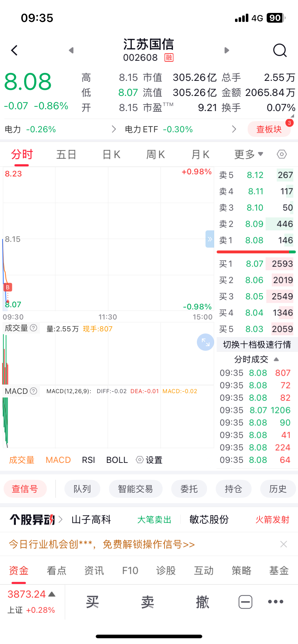
Task: Tap 撤 cancel order button
Action: click(x=203, y=602)
